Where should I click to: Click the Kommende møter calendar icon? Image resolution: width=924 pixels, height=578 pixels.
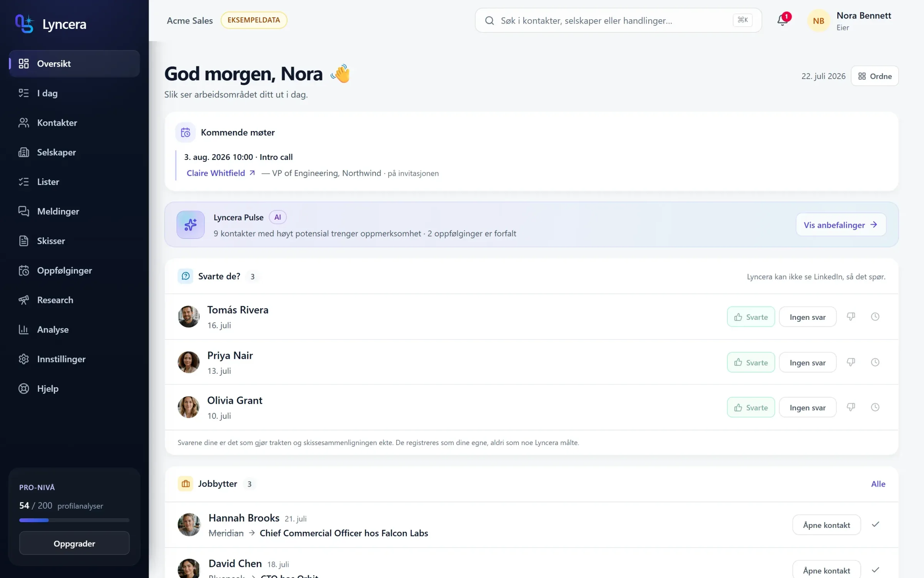point(186,133)
